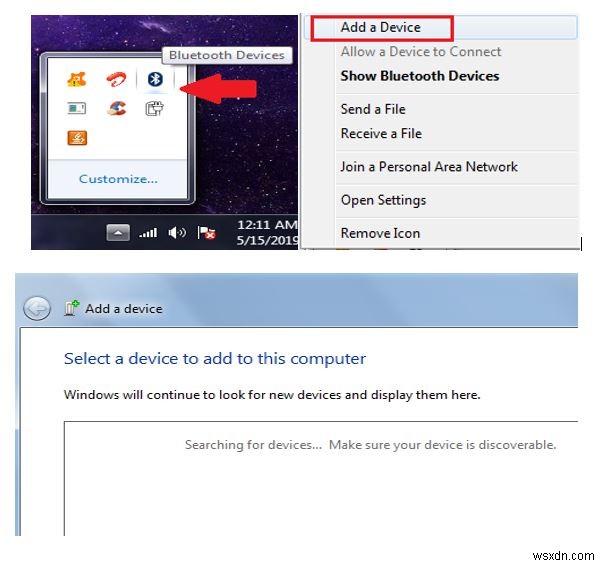
Task: Select Send a File option
Action: (x=373, y=109)
